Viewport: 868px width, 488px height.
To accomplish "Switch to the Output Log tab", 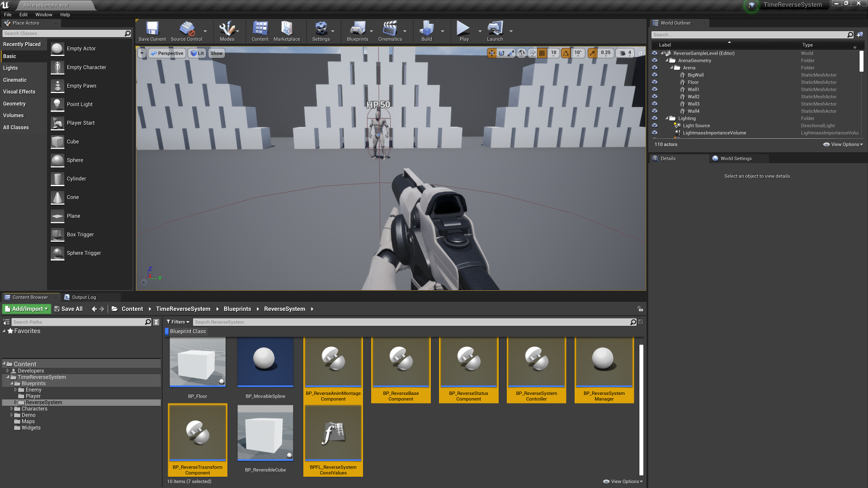I will [x=85, y=297].
